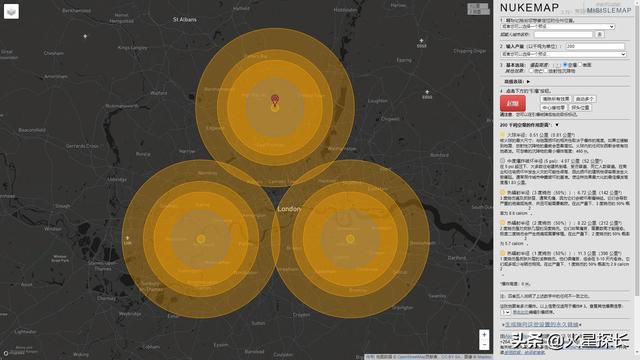Enable the radioactive fallout checkbox
Image resolution: width=640 pixels, height=360 pixels.
[x=546, y=71]
